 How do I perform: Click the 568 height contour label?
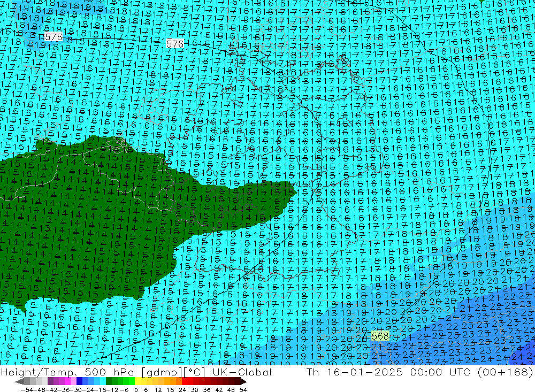point(380,336)
